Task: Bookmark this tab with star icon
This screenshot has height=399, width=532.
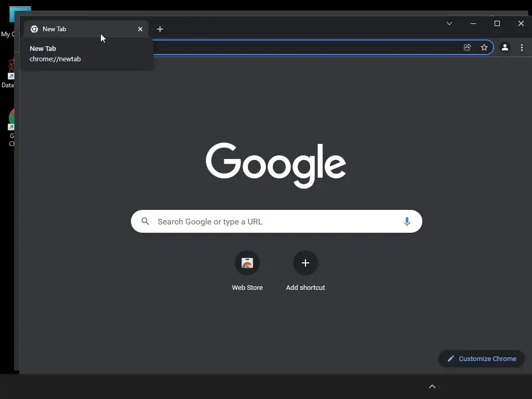Action: tap(484, 47)
